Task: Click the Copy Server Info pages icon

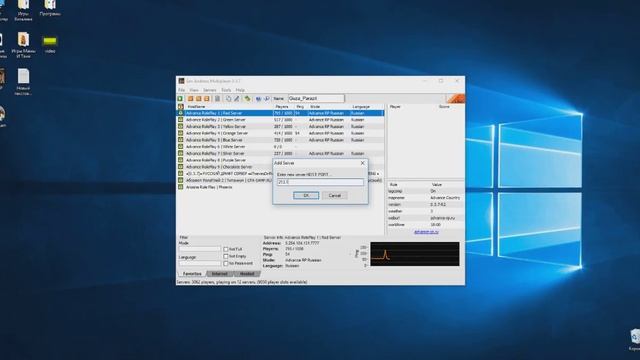Action: [228, 98]
